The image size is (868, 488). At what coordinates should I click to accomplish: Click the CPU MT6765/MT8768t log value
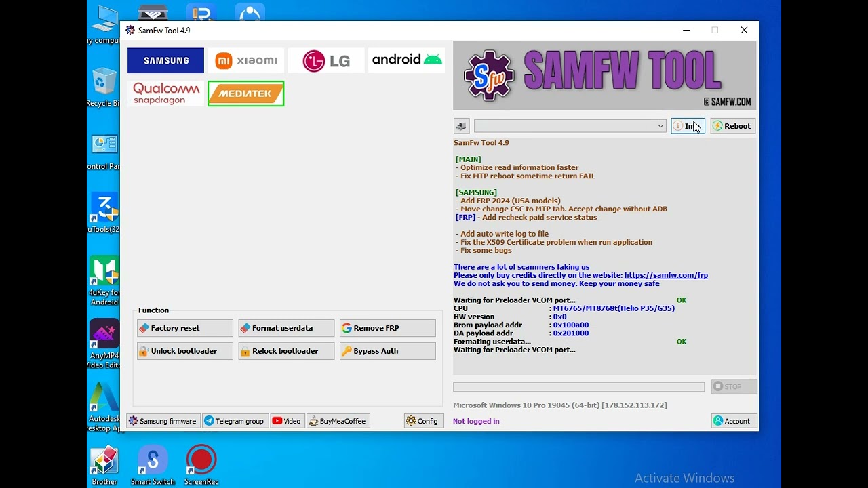(x=614, y=308)
